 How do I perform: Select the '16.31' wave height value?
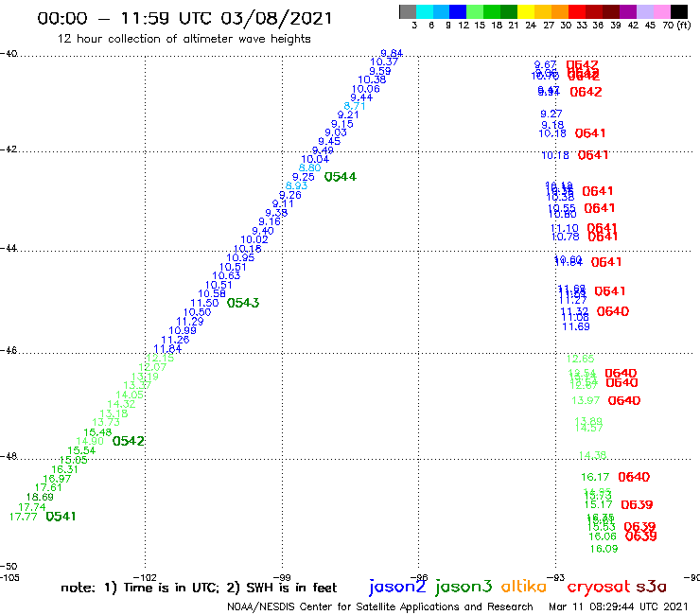[64, 469]
